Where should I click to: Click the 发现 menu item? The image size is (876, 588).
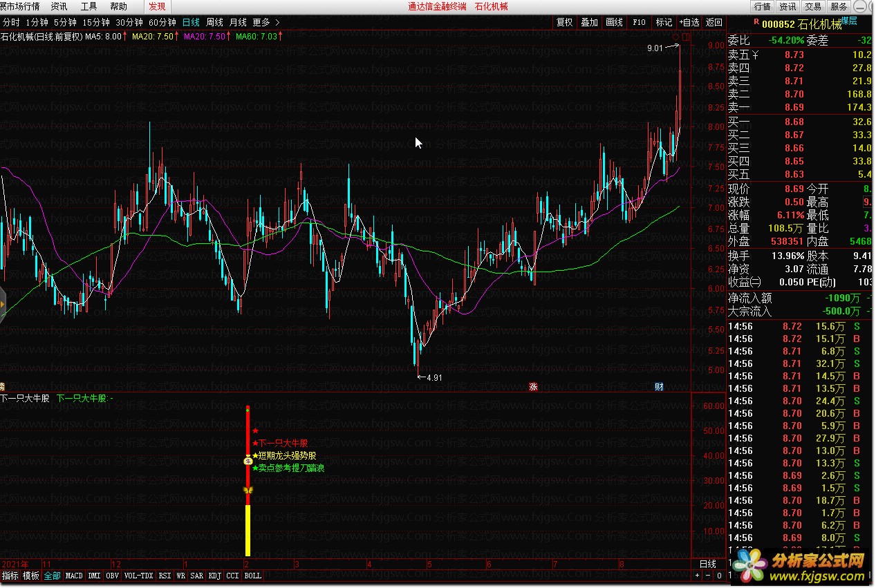point(157,6)
